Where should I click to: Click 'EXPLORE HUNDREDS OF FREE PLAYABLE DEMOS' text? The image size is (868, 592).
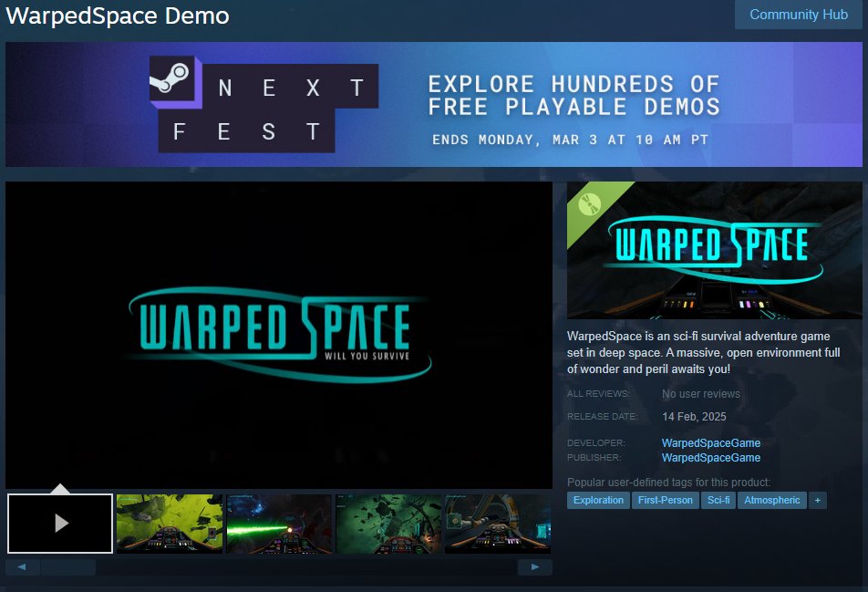coord(574,95)
